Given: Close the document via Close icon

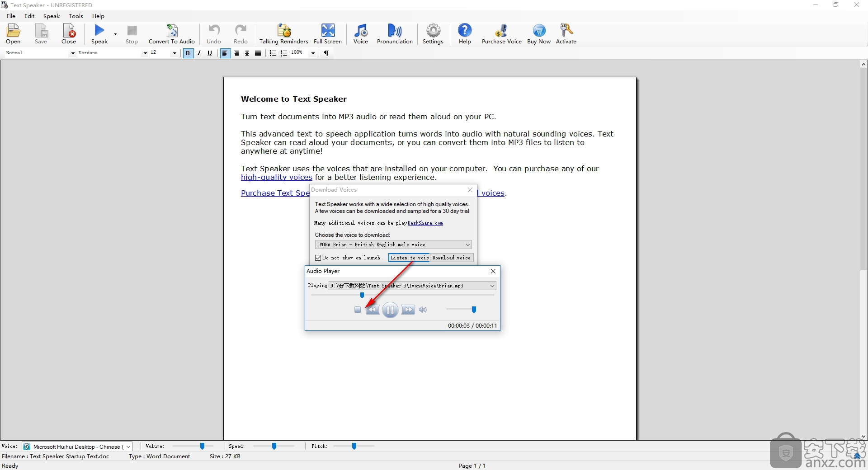Looking at the screenshot, I should (x=69, y=34).
